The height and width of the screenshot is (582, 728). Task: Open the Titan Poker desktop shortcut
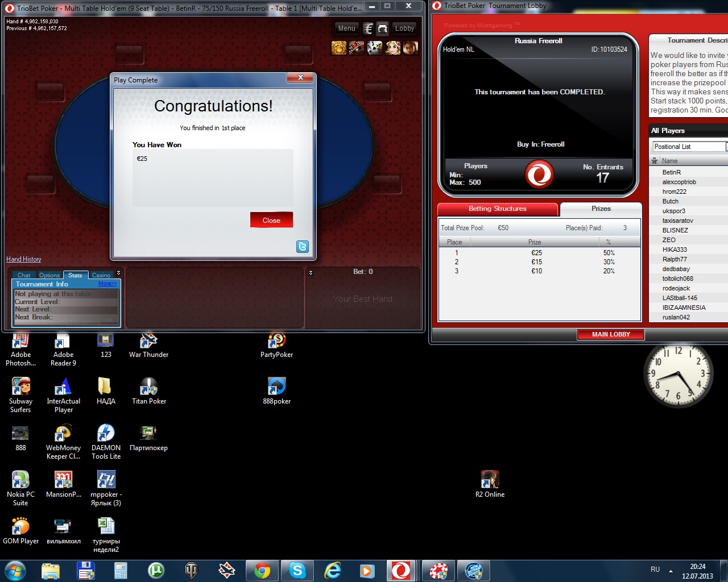point(149,392)
